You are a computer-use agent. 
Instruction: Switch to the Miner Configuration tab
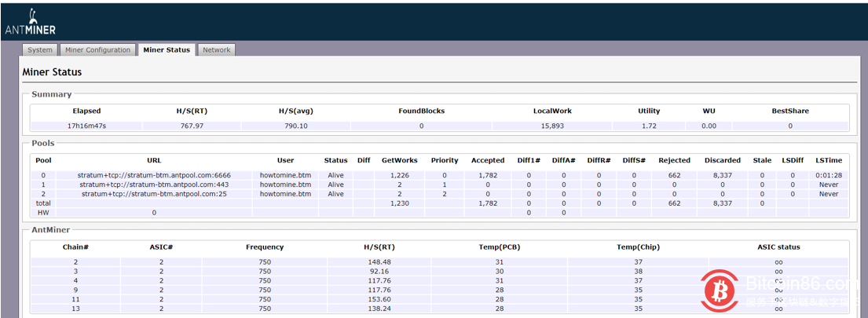pyautogui.click(x=97, y=49)
